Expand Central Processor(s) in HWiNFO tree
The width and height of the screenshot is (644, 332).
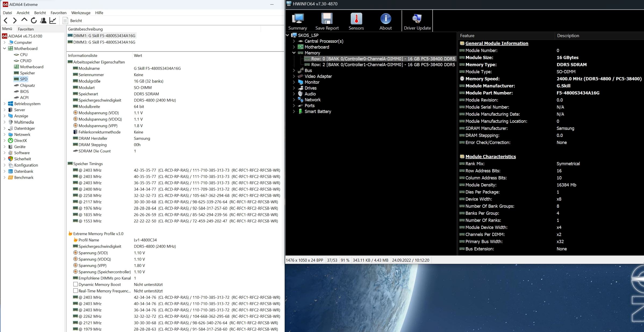(294, 41)
